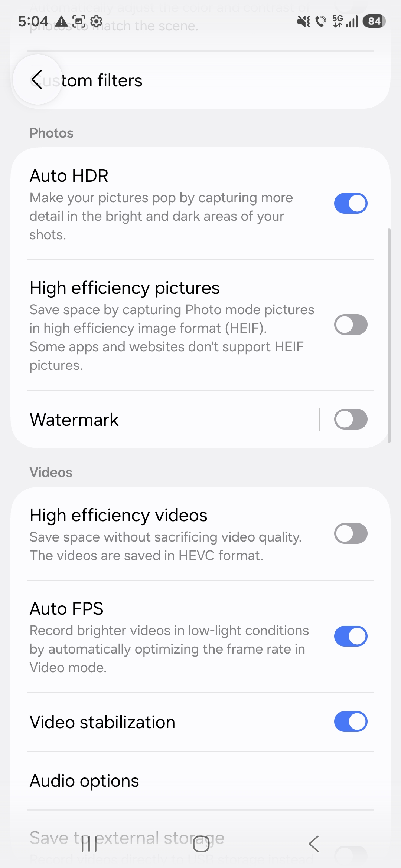Tap the back arrow button at top
Viewport: 401px width, 868px height.
click(37, 79)
